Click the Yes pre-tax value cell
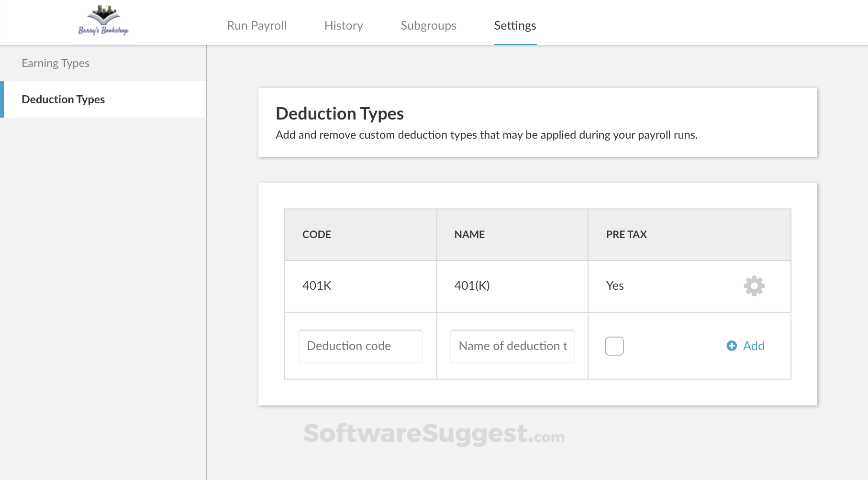 pyautogui.click(x=615, y=286)
